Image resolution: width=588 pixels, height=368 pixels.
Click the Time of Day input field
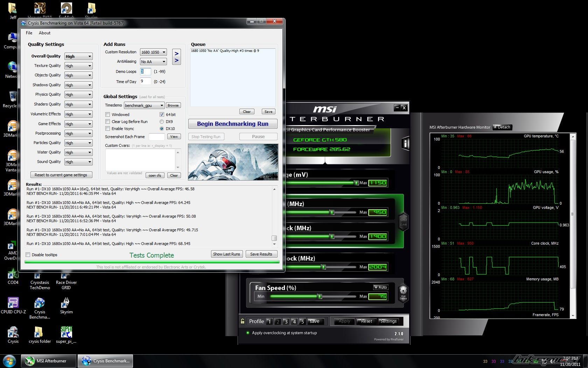click(146, 81)
